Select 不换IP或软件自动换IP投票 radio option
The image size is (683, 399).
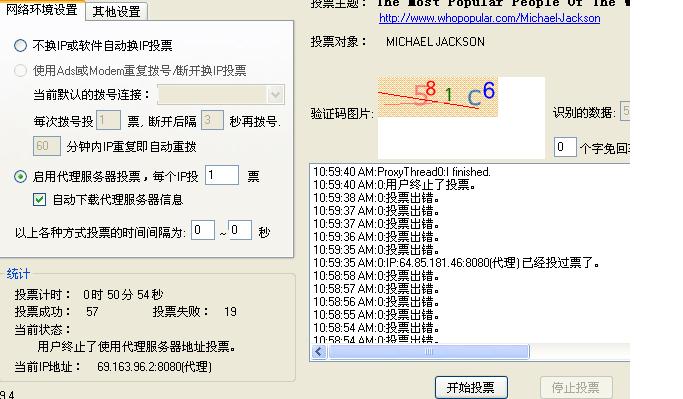pos(20,45)
